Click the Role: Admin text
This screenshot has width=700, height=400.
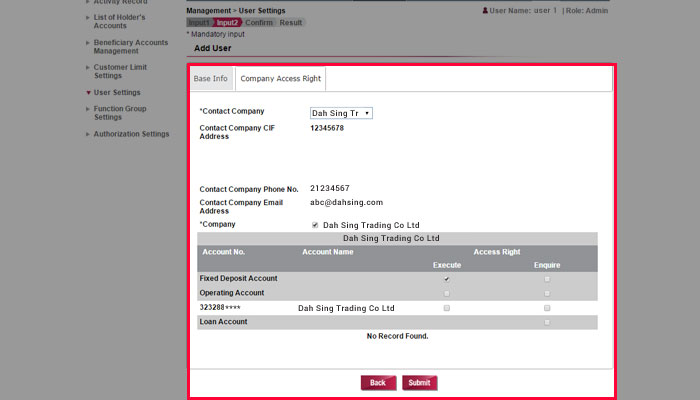(x=587, y=10)
